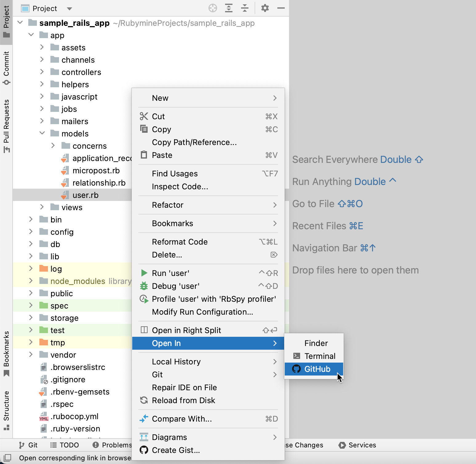Open the Project view mode dropdown
The width and height of the screenshot is (476, 464).
coord(69,8)
